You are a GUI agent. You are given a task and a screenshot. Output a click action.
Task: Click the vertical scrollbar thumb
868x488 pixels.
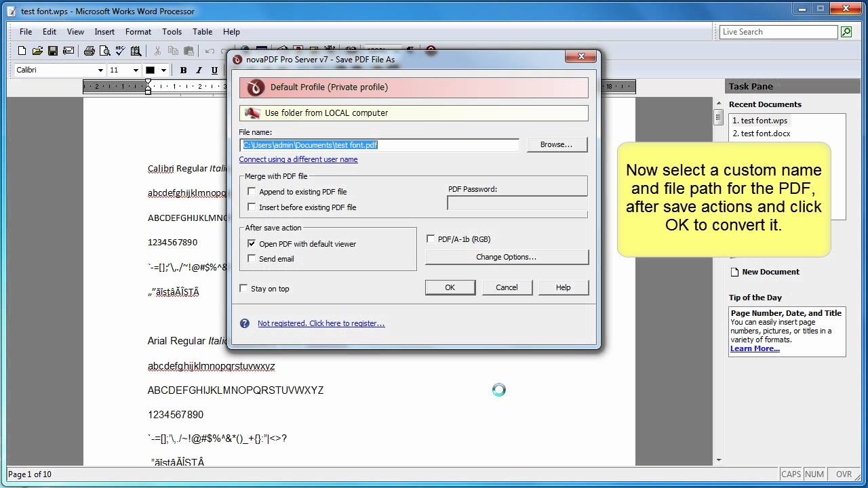click(x=718, y=117)
